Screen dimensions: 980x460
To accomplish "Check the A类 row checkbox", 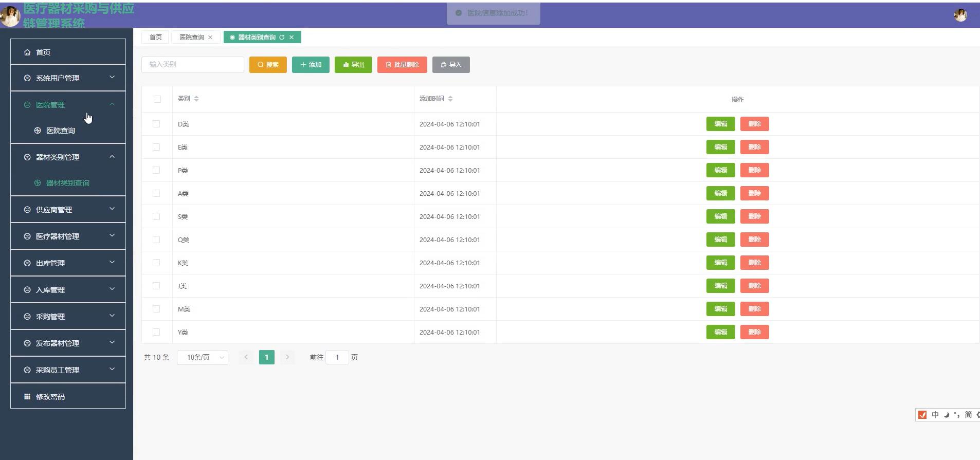I will pyautogui.click(x=156, y=193).
